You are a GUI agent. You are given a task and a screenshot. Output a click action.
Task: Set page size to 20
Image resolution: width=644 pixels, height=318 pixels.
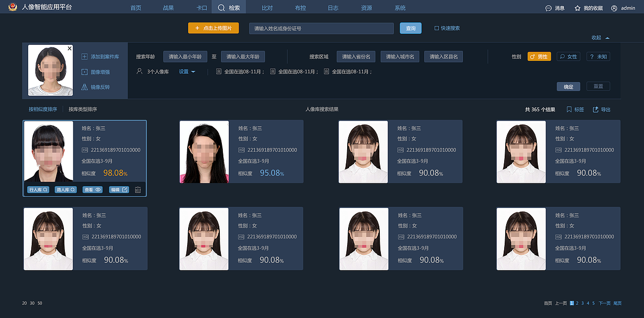(25, 303)
